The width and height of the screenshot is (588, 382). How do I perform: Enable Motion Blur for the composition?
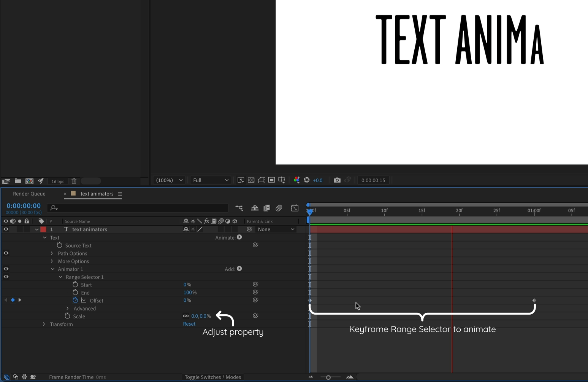[279, 208]
